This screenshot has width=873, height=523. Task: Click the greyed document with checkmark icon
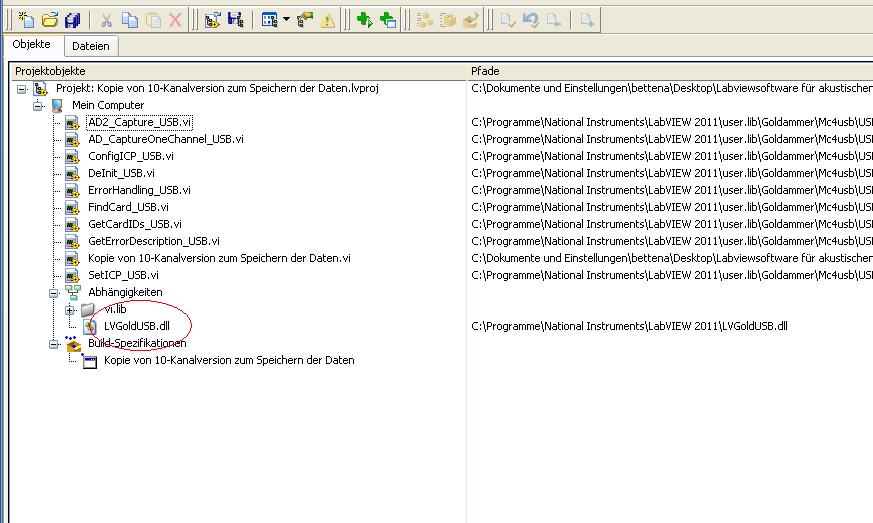(507, 20)
